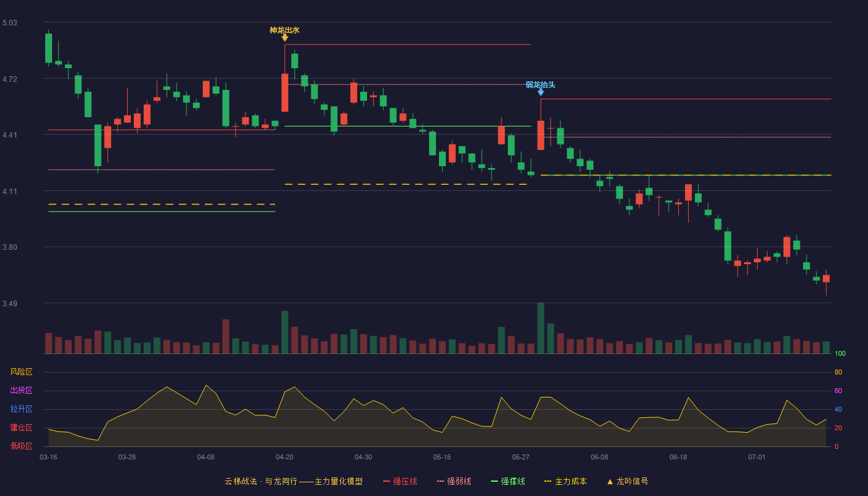
Task: Select the 拉升区 zone label
Action: [x=21, y=409]
